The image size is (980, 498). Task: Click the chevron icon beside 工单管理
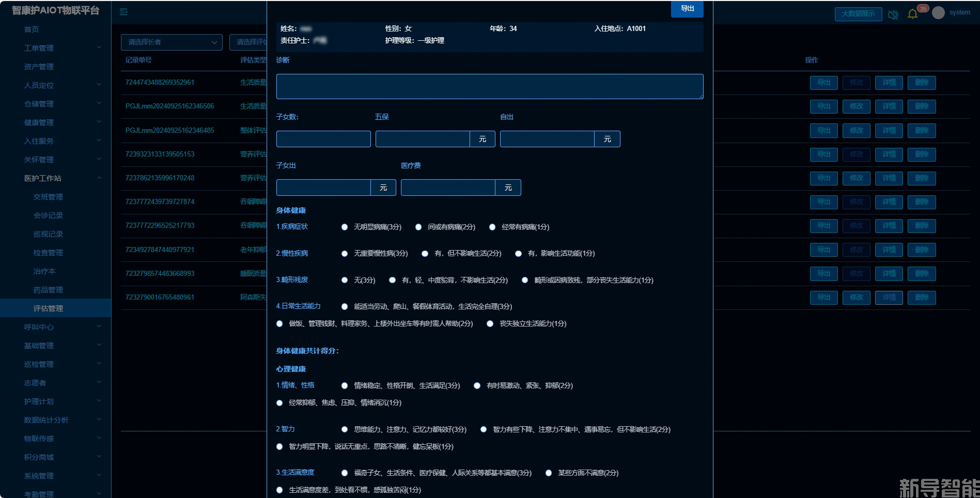(99, 48)
